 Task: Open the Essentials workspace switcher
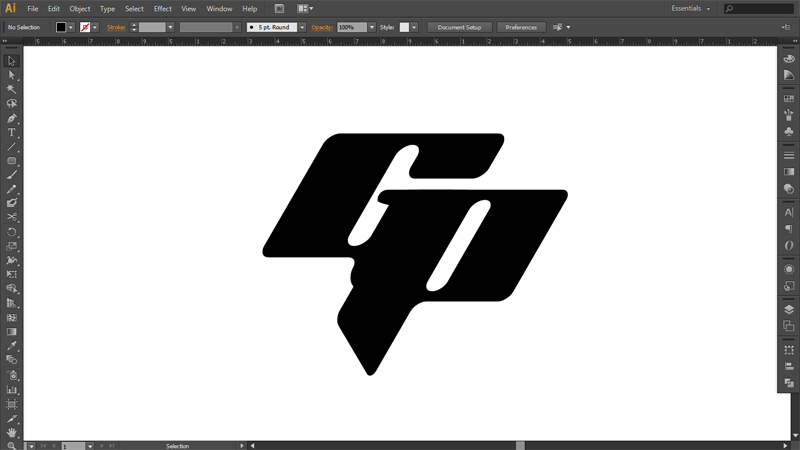coord(691,8)
